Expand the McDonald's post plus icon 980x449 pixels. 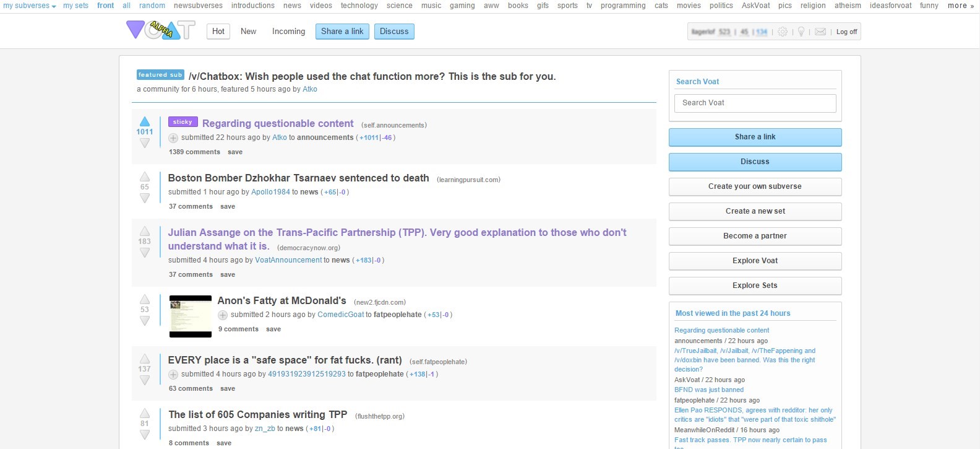pyautogui.click(x=223, y=315)
